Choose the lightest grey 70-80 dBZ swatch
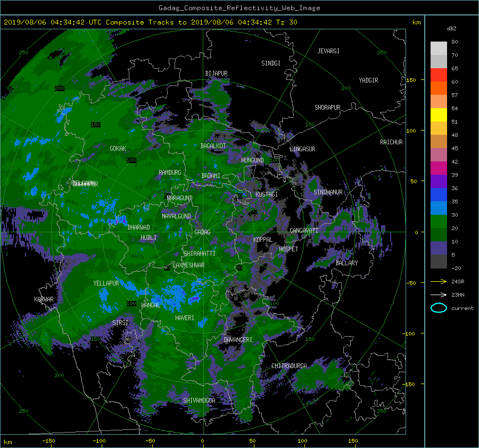The width and height of the screenshot is (479, 448). pos(439,48)
